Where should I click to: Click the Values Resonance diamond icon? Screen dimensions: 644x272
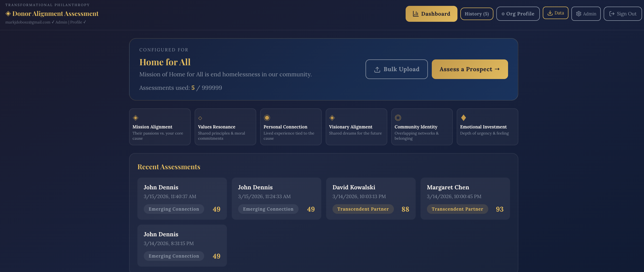200,118
